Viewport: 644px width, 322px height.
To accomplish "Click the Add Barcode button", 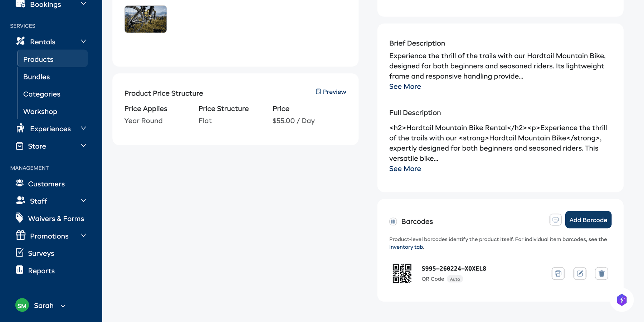I will pos(588,220).
